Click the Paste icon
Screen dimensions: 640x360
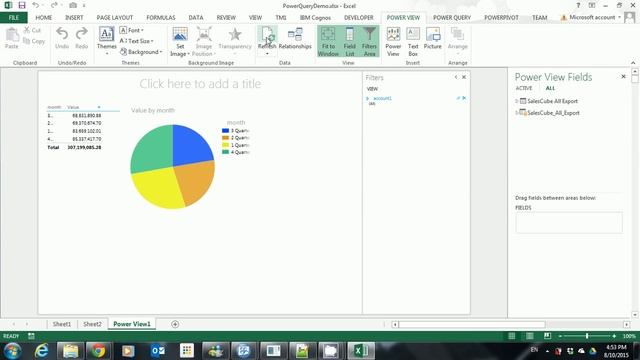[12, 36]
